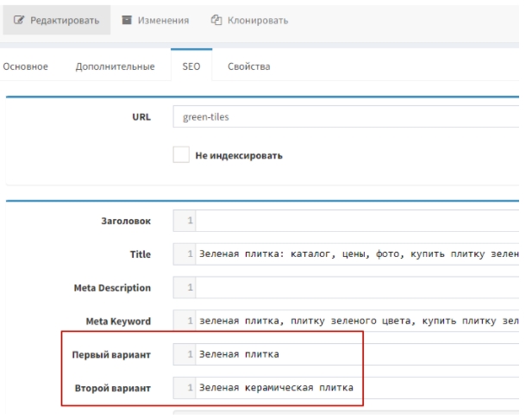Click the bold URL label
The image size is (532, 419).
pos(141,117)
